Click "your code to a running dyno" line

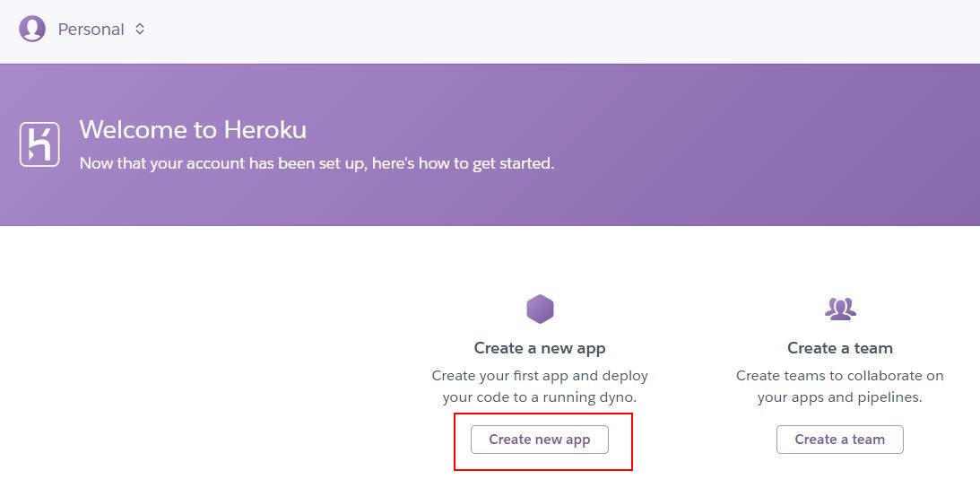pos(540,397)
